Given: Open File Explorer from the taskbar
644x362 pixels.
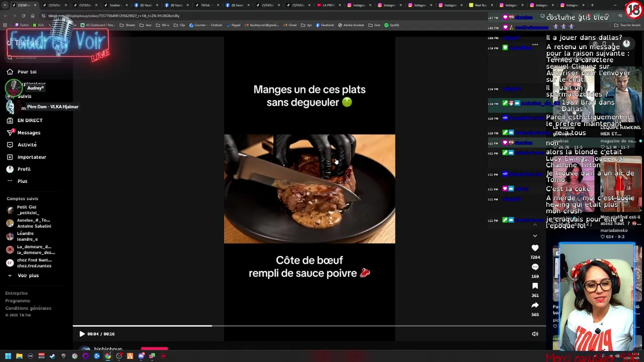Looking at the screenshot, I should (x=19, y=356).
